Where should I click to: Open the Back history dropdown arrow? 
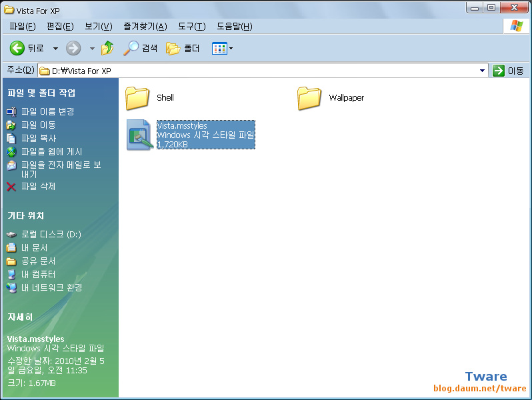(55, 49)
